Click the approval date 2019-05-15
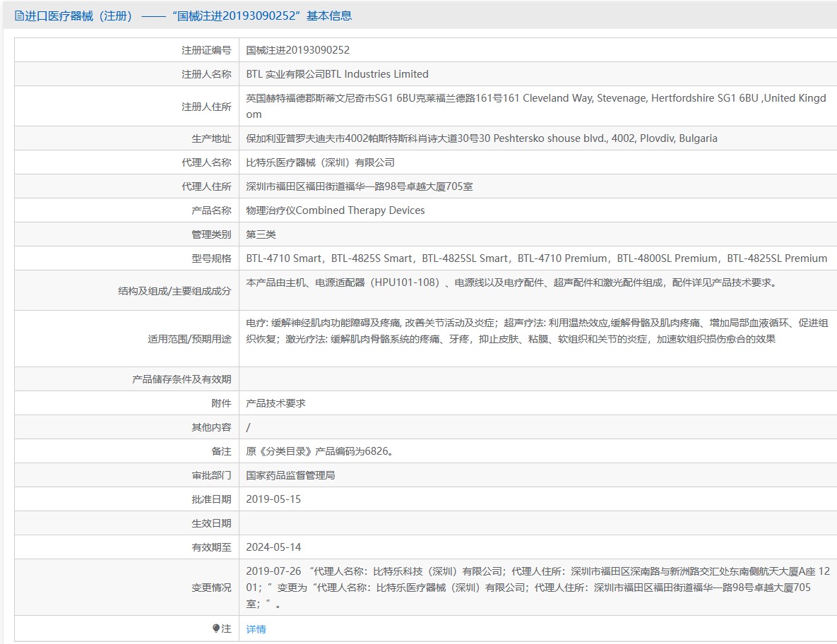837x644 pixels. 273,499
